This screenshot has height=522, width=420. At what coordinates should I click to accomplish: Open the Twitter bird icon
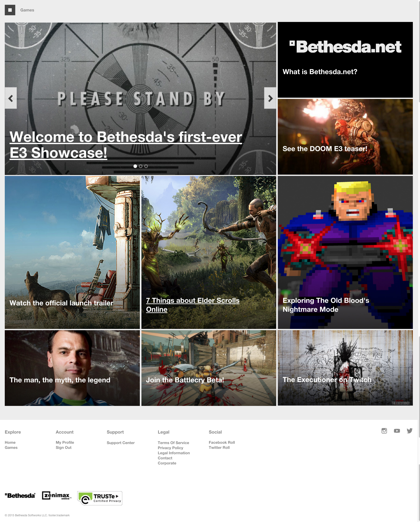tap(409, 431)
